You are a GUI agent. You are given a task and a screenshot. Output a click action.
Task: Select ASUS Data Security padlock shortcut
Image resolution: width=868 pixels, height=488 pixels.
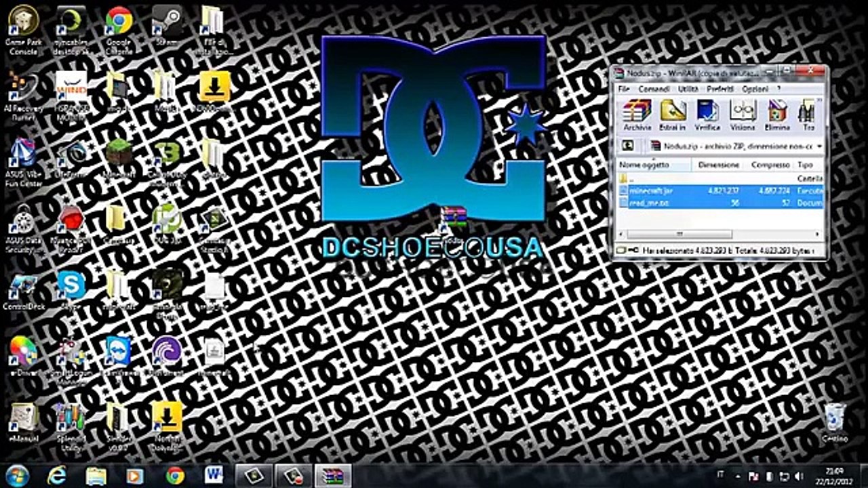(24, 229)
